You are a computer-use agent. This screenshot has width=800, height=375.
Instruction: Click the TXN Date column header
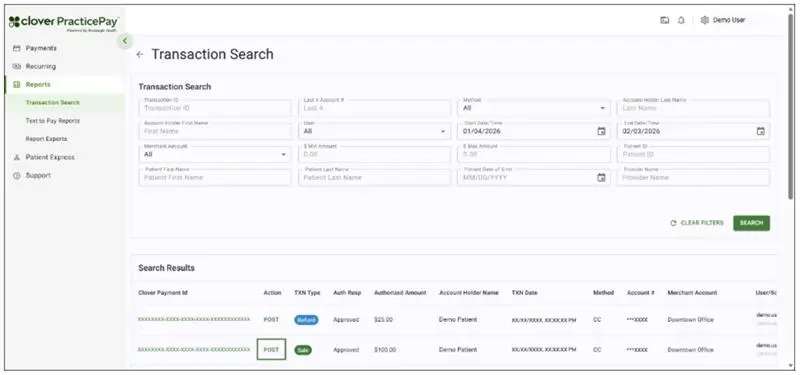pos(524,293)
